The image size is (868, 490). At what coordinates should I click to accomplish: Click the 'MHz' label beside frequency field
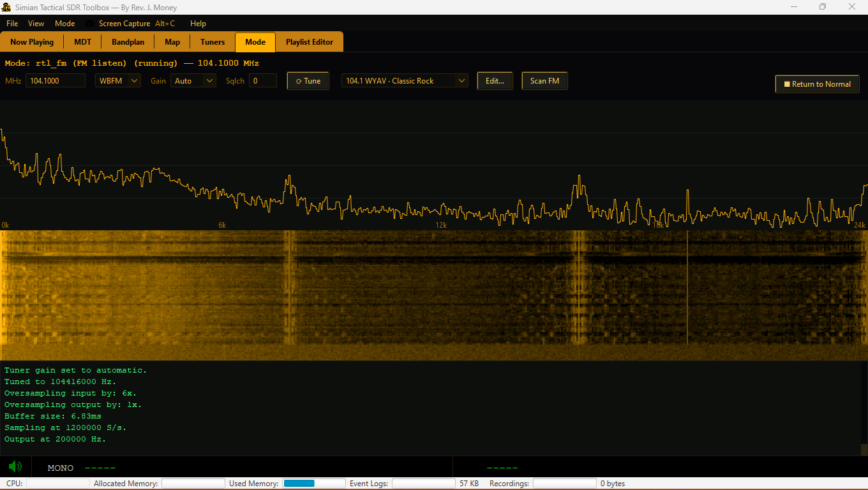[13, 81]
